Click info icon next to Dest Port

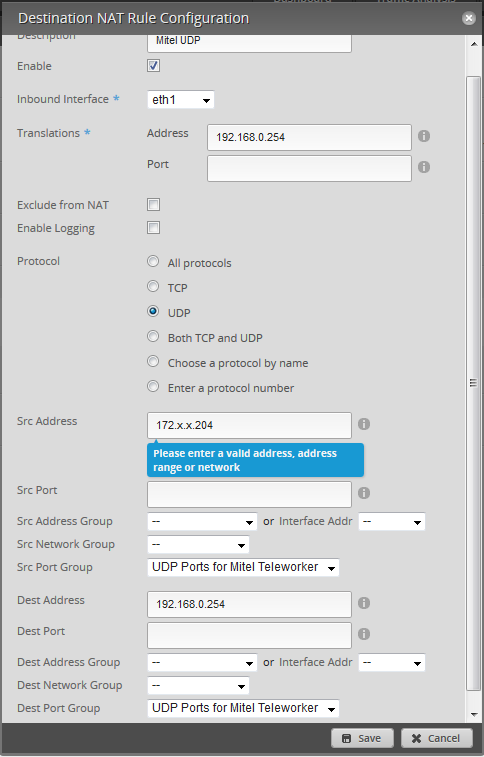pos(364,634)
